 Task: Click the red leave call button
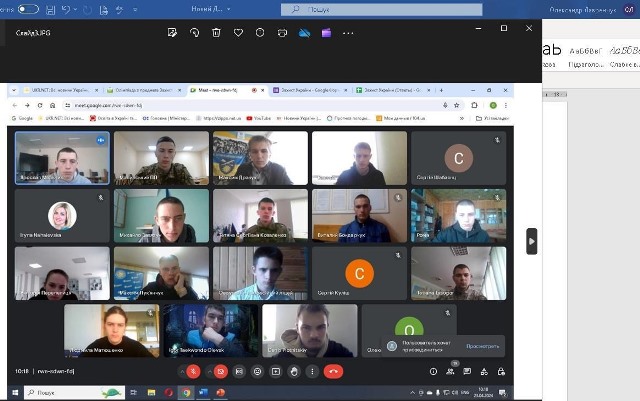[x=333, y=371]
